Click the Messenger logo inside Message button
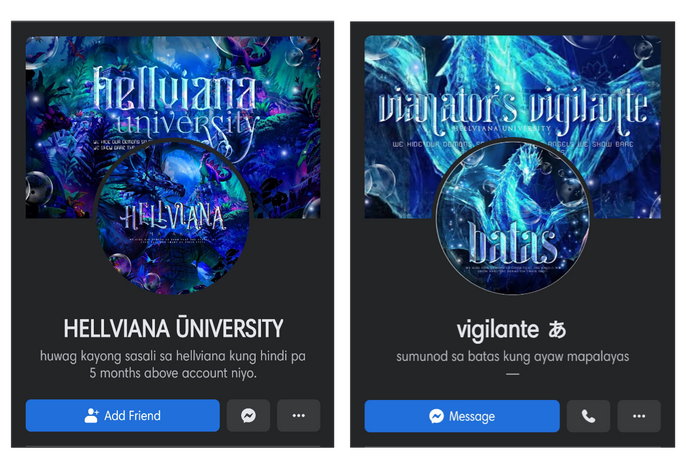 coord(436,416)
